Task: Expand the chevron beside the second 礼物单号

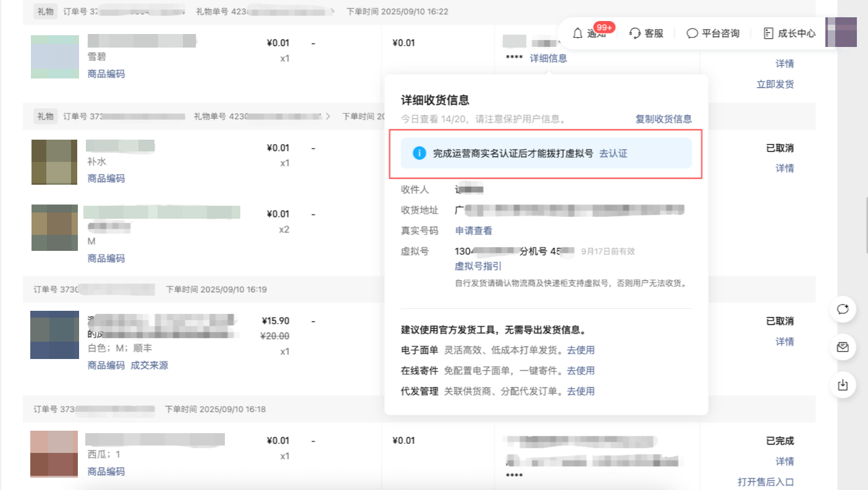Action: pos(328,116)
